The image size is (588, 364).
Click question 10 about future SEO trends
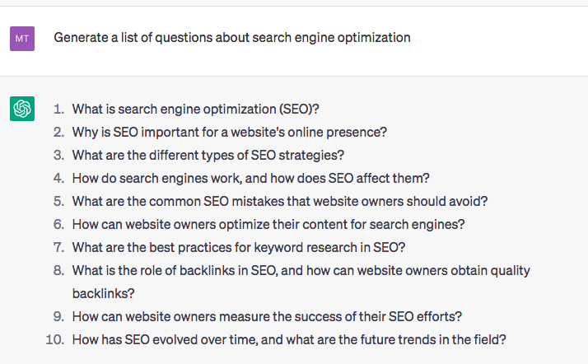[289, 339]
